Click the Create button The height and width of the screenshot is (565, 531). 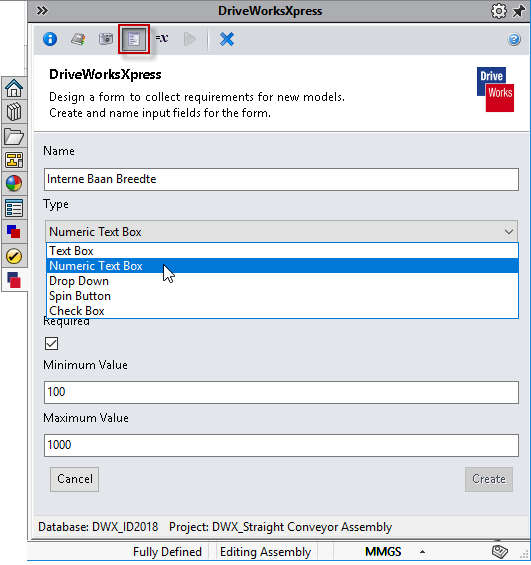tap(489, 479)
